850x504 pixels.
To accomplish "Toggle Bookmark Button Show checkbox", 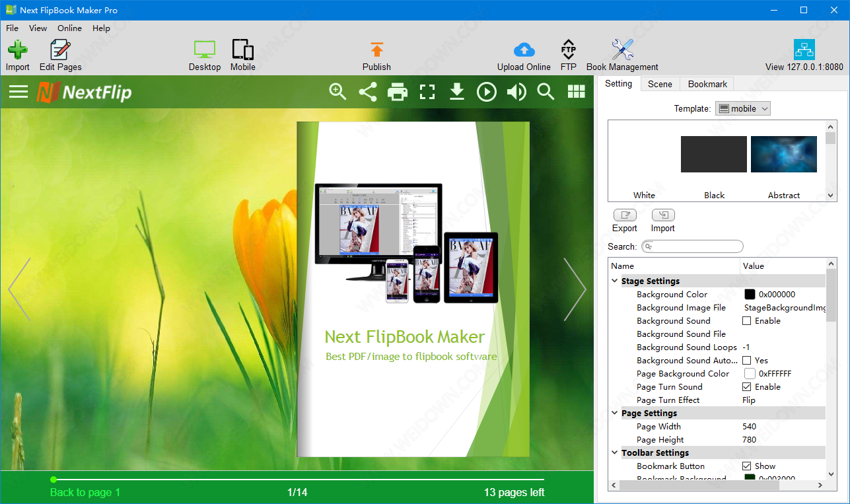I will [747, 466].
